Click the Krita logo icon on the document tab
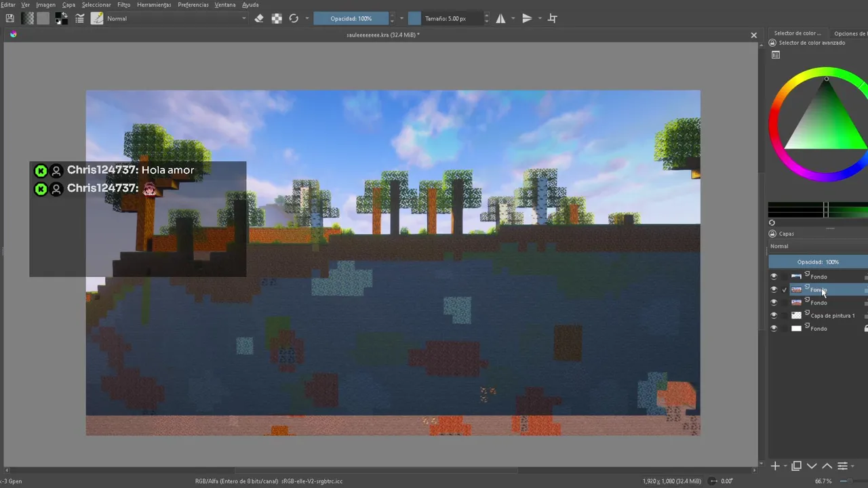This screenshot has height=488, width=868. point(13,35)
